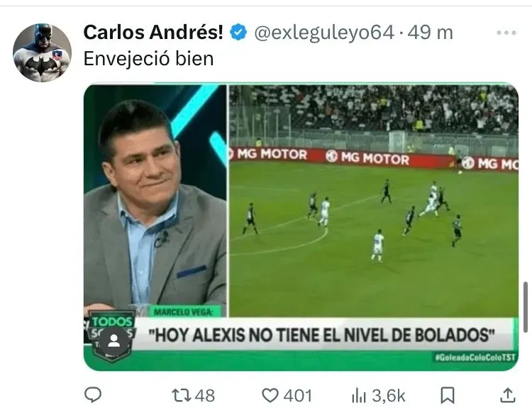Click the 48 reposts count
The image size is (532, 420).
coord(205,396)
